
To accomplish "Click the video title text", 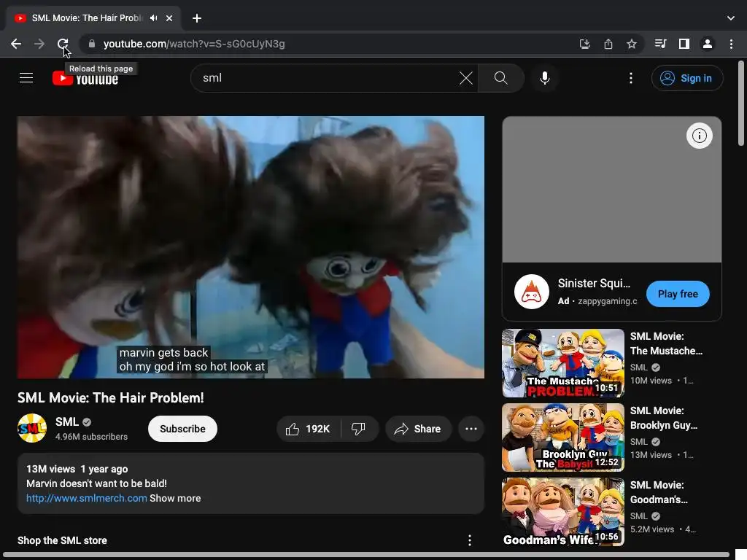I will (111, 397).
